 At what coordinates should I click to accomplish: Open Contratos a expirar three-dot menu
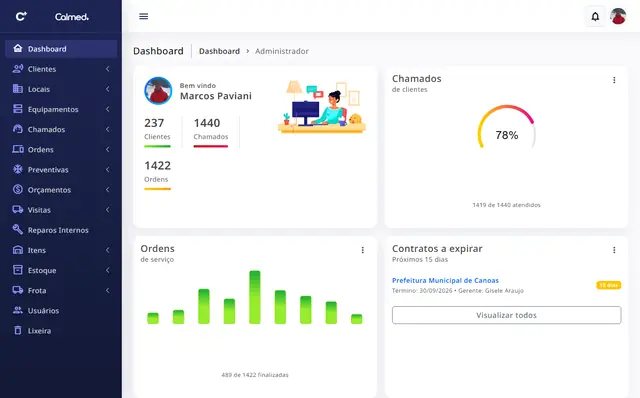tap(614, 250)
